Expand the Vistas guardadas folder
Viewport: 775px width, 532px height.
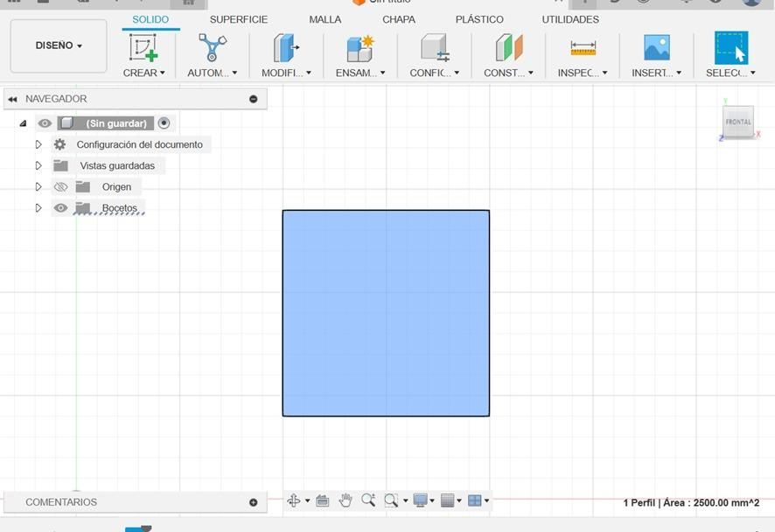38,165
